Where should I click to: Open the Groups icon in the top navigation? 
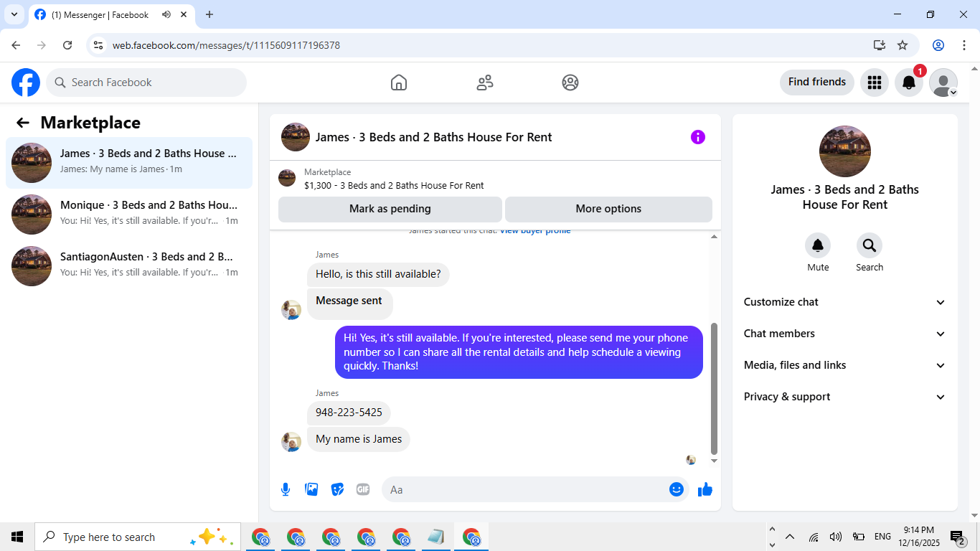[x=570, y=83]
